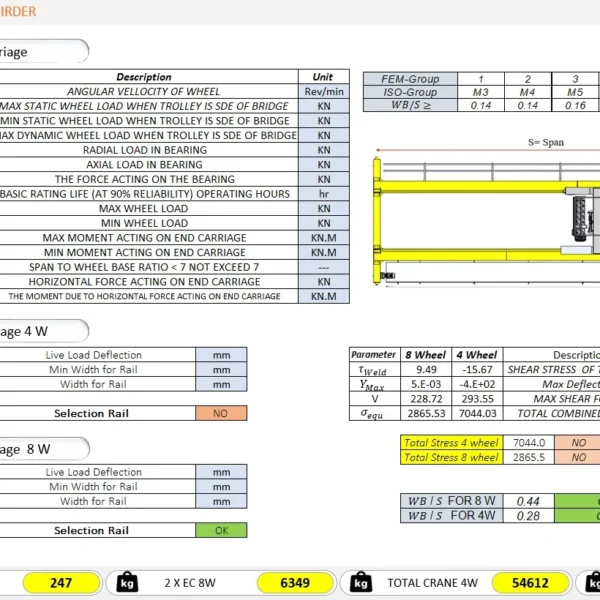
Task: Select the WB / S FOR 4W label
Action: click(452, 516)
